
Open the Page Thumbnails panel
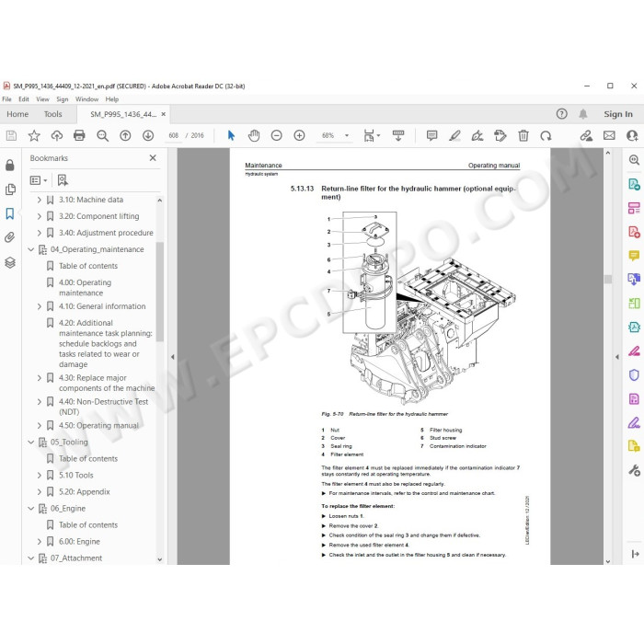[10, 190]
